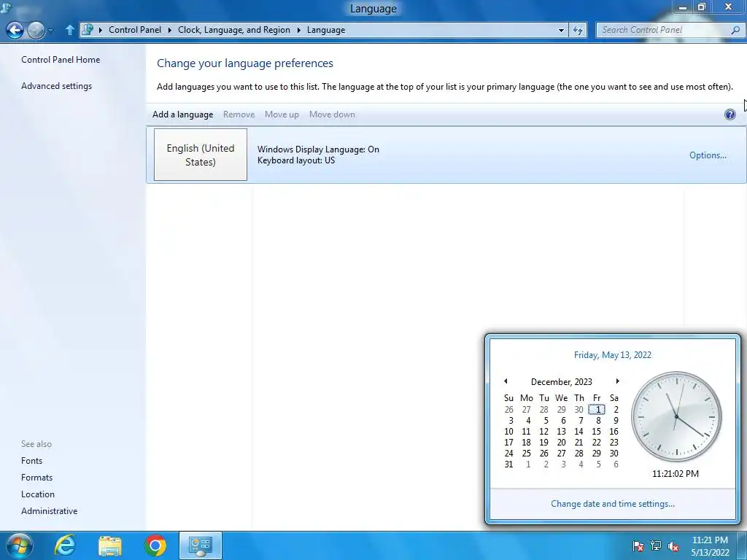747x560 pixels.
Task: Click the muted volume tray icon
Action: [673, 546]
